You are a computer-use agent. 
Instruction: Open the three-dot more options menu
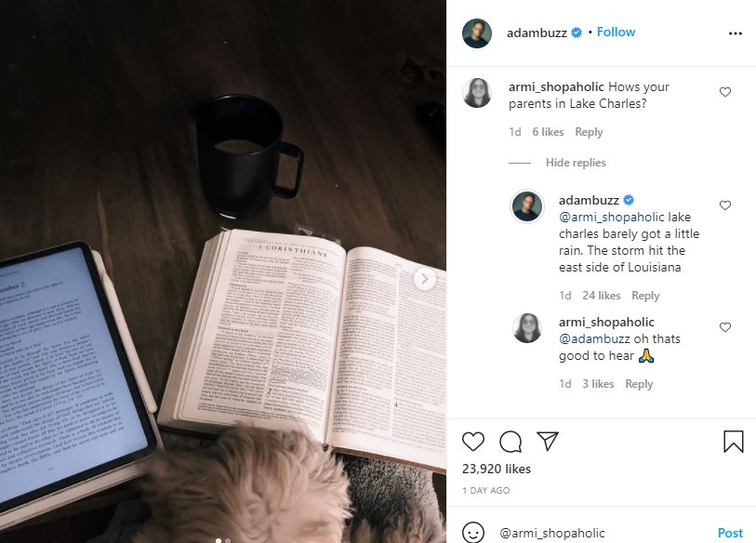[736, 33]
